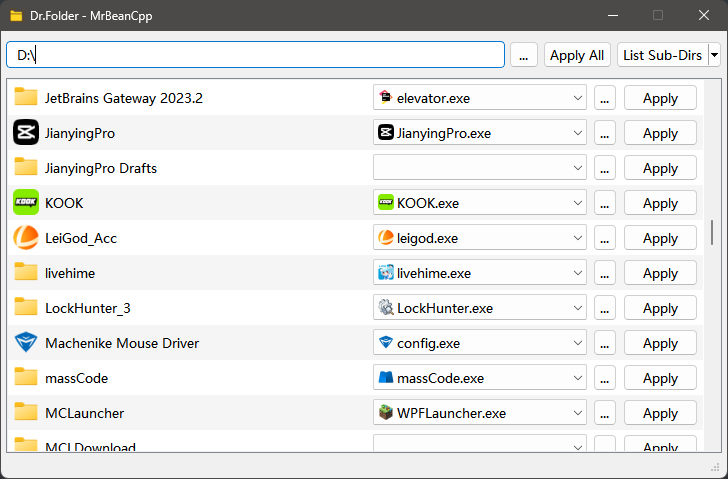
Task: Expand the leigod.exe dropdown arrow
Action: pyautogui.click(x=577, y=238)
